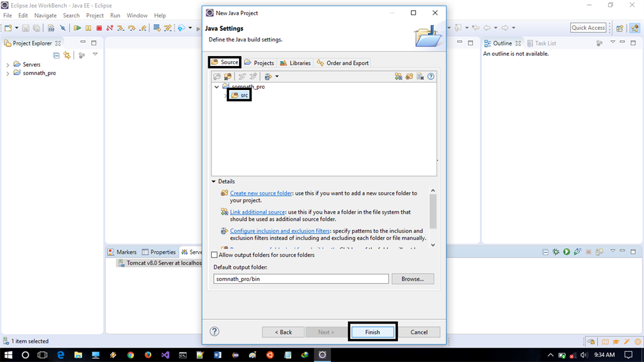644x362 pixels.
Task: Click the Use Step Filters icon in toolbar
Action: (167, 28)
